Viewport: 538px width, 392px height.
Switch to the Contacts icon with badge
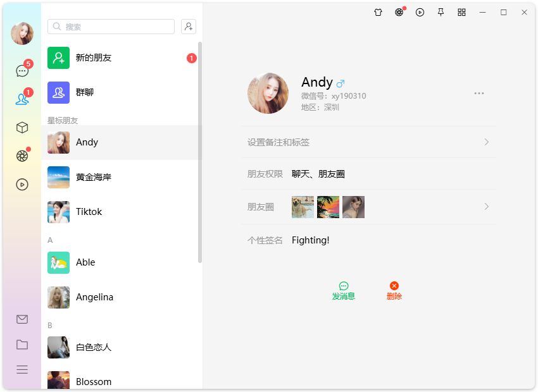pos(22,98)
